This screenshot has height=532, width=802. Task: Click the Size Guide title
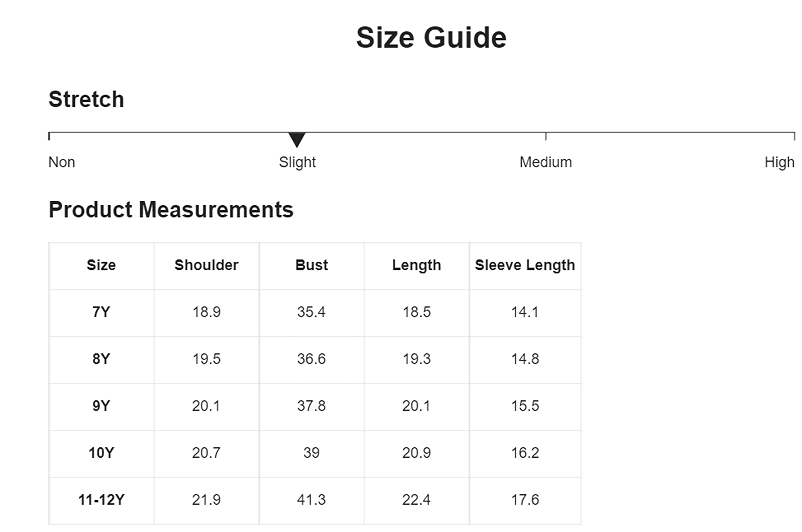(431, 37)
